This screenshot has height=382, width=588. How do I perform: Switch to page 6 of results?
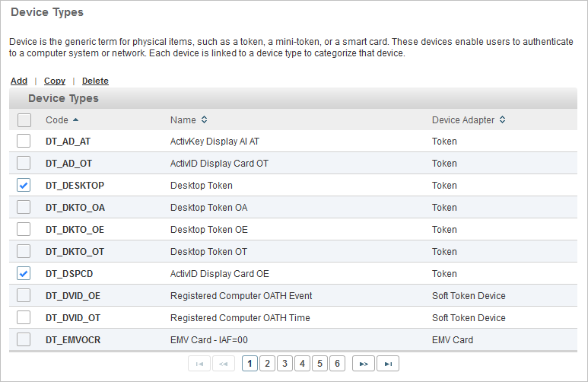pos(337,364)
